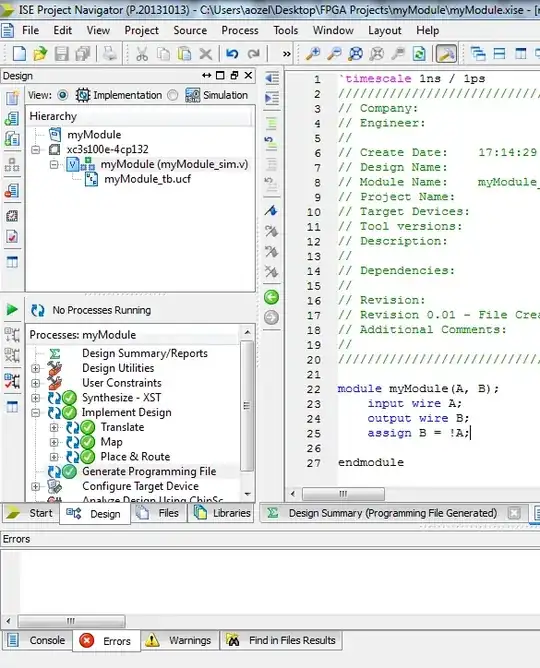Select the top myModule project node
The height and width of the screenshot is (668, 540).
tap(94, 135)
